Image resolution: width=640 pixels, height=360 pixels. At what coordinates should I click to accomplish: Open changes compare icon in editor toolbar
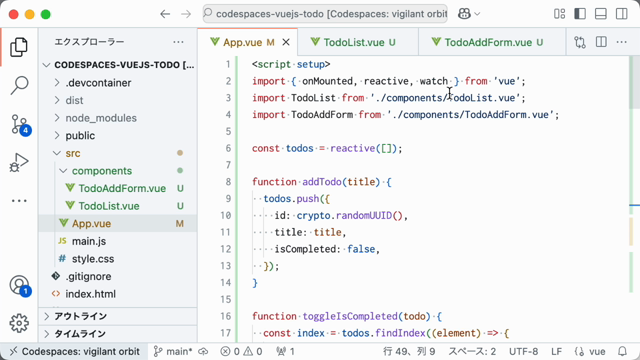click(580, 42)
